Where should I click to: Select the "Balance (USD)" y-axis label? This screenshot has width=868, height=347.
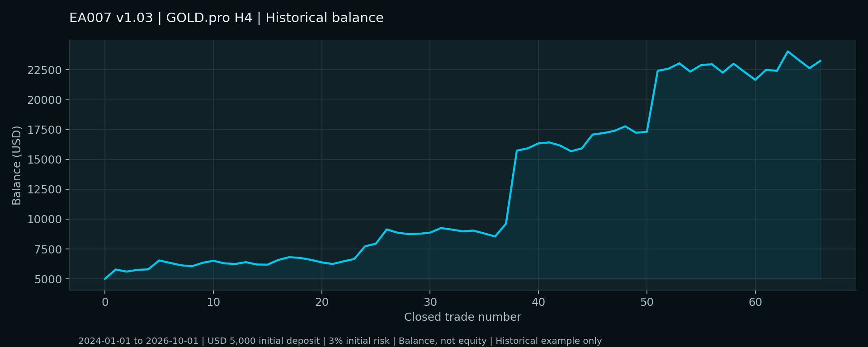[x=17, y=165]
